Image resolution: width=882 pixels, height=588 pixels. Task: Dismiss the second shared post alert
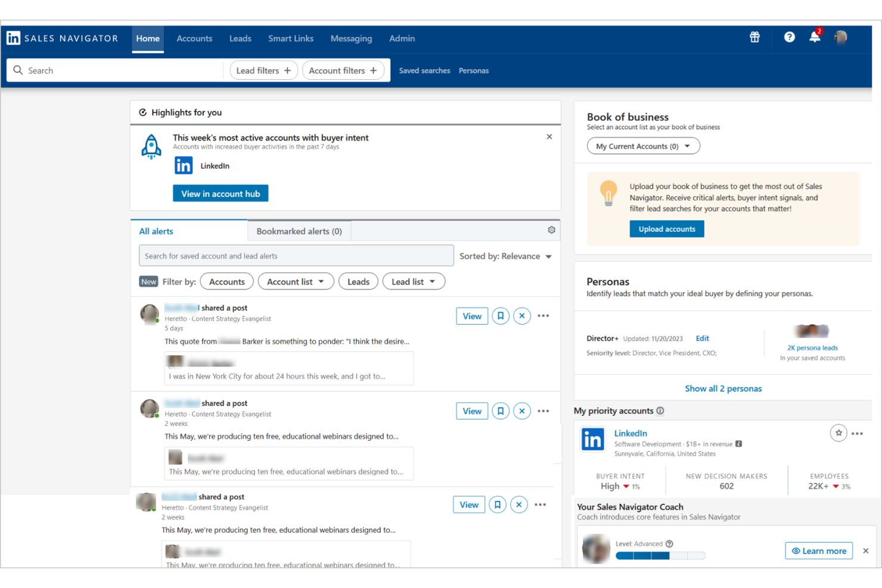(521, 411)
